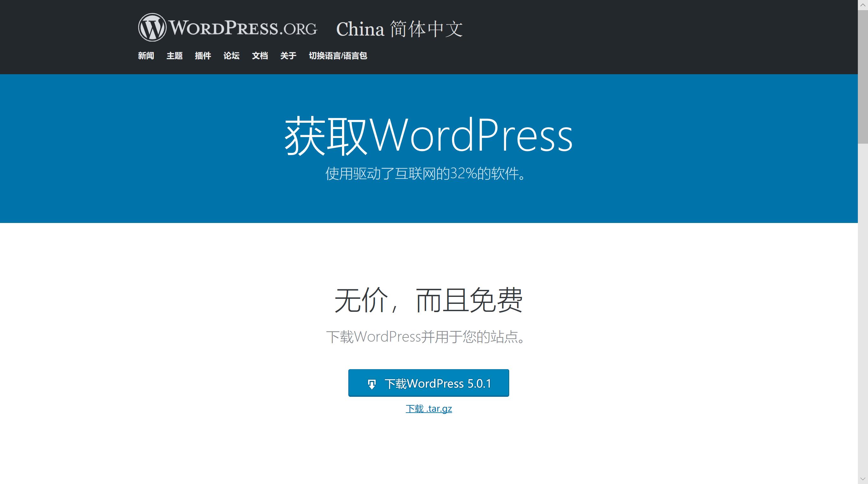Click the China 简体中文 site title
The height and width of the screenshot is (484, 868).
click(x=399, y=29)
